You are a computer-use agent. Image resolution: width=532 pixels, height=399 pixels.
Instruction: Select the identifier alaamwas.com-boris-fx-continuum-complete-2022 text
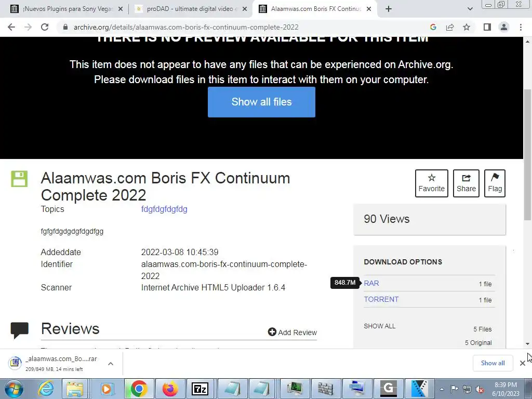coord(224,270)
